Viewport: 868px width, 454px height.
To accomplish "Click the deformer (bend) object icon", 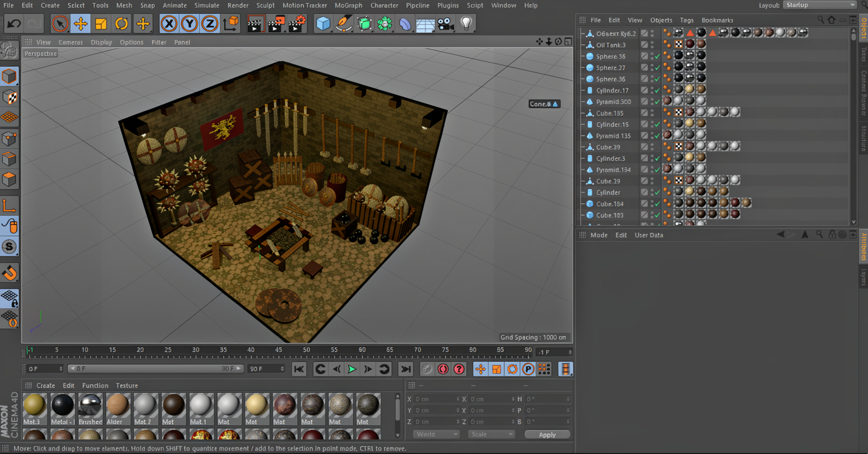I will [x=405, y=24].
